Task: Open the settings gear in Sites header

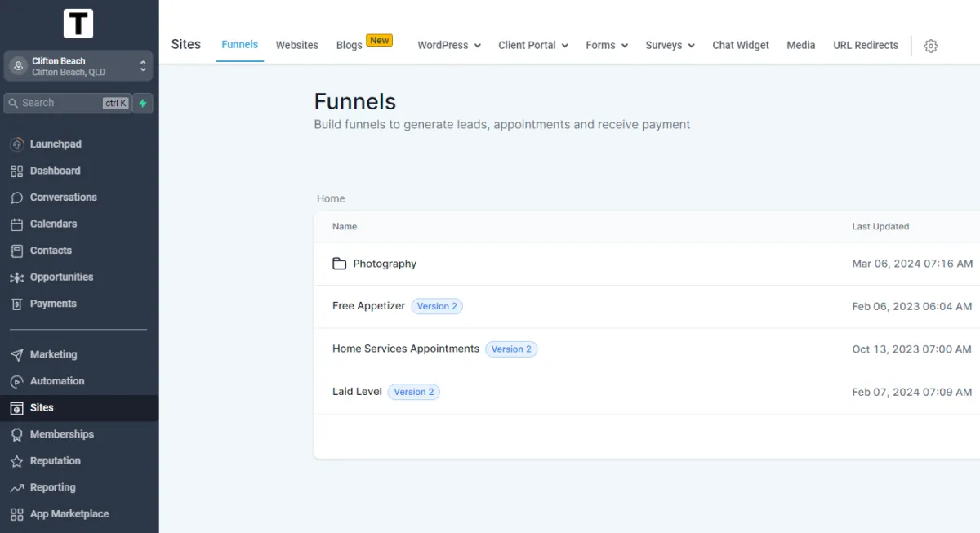Action: [x=930, y=46]
